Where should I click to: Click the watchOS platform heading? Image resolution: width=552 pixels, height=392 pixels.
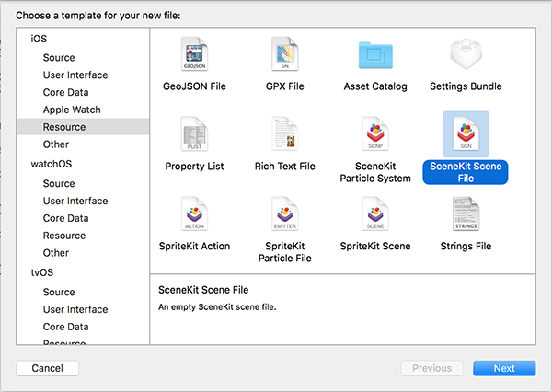(52, 164)
